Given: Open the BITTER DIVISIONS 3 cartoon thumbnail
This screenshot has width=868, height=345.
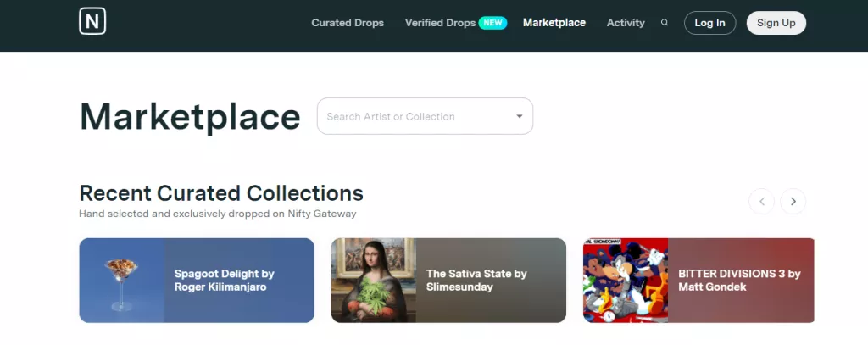Looking at the screenshot, I should click(x=625, y=280).
